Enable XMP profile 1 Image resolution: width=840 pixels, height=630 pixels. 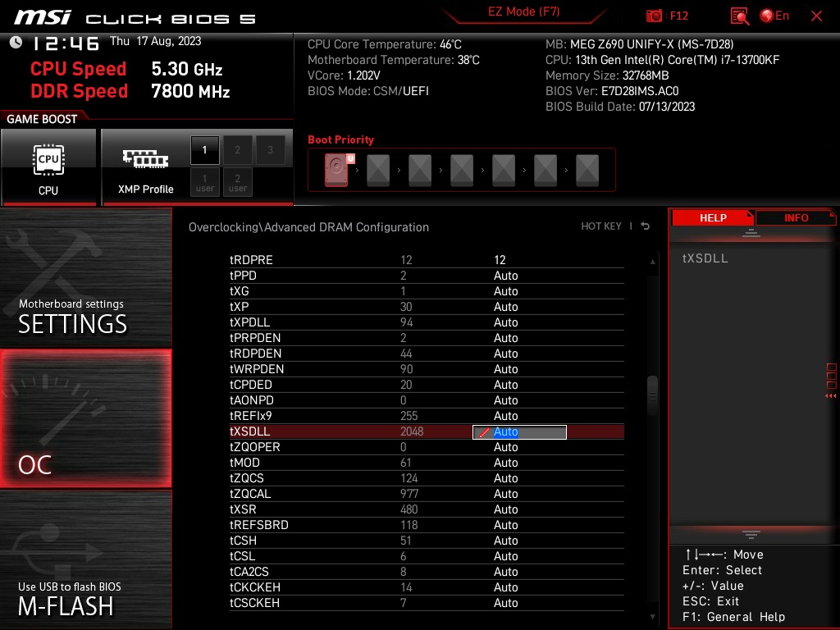pos(204,150)
